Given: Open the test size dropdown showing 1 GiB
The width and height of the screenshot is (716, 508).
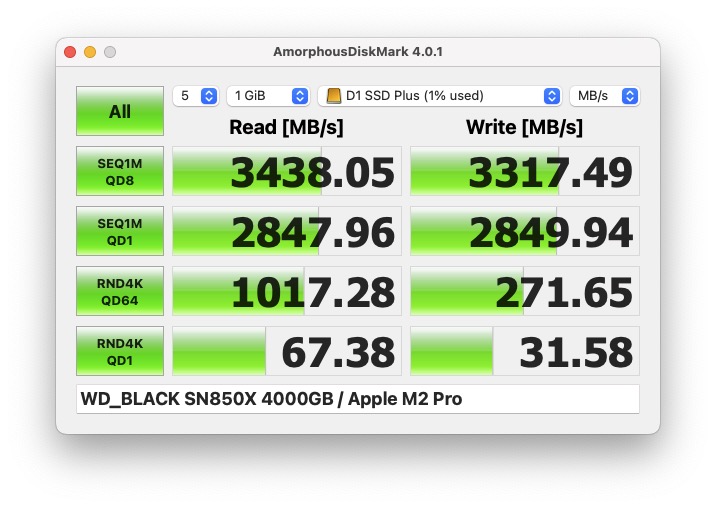Looking at the screenshot, I should (x=268, y=96).
